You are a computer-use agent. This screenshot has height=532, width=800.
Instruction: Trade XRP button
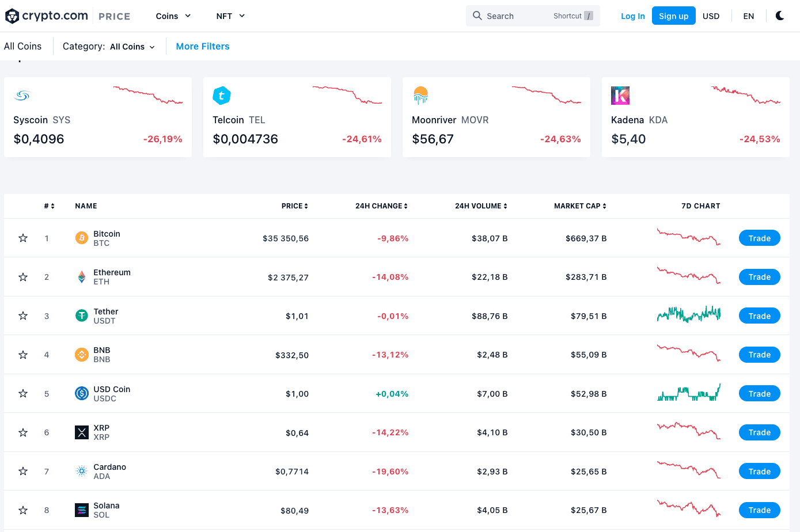[x=760, y=432]
